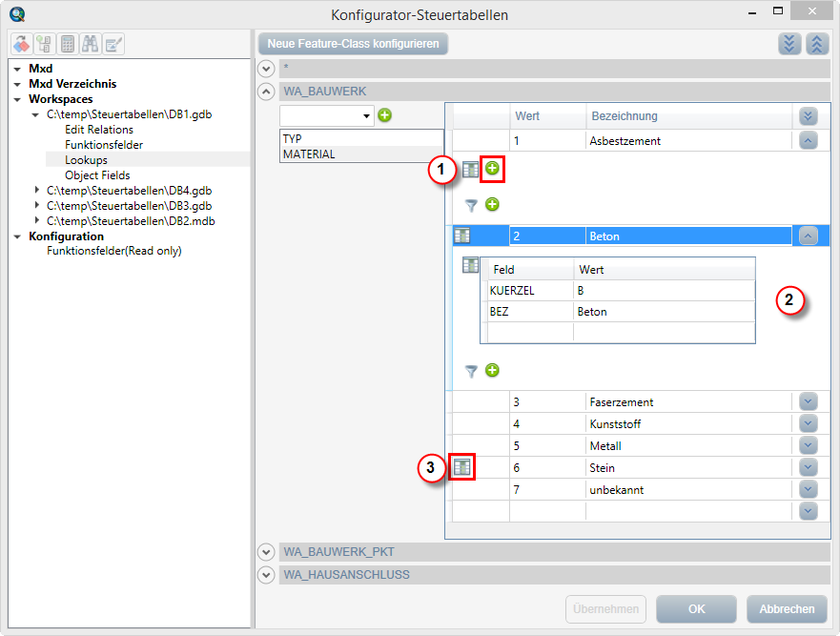Image resolution: width=840 pixels, height=636 pixels.
Task: Expand all sections with double-down arrow button
Action: 789,44
